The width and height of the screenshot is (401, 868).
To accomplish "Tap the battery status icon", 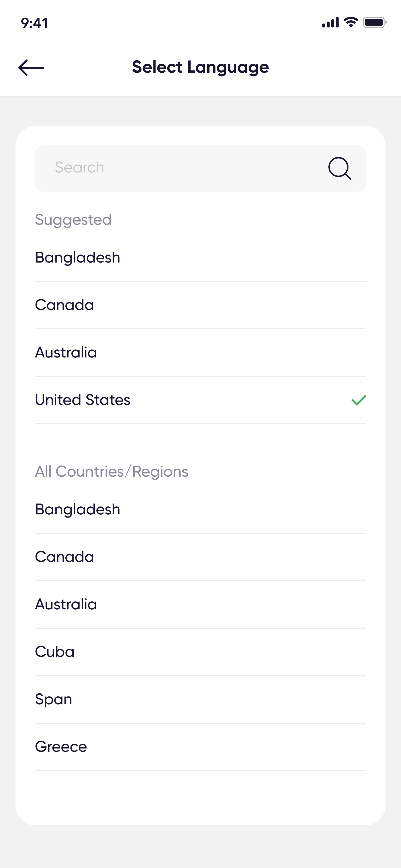I will (374, 23).
